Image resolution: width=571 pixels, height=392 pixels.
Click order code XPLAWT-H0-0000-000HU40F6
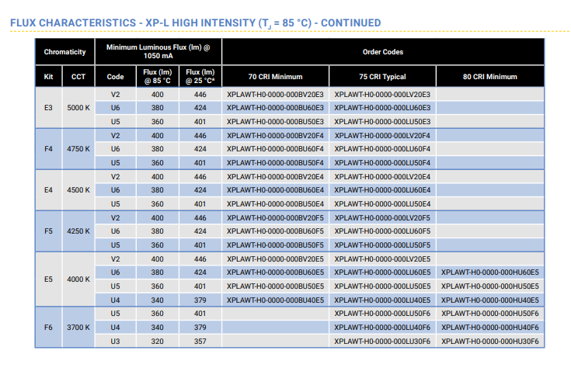click(x=490, y=328)
